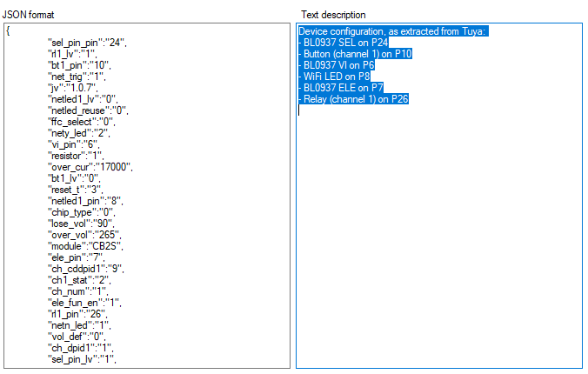
Task: Click the "sel_pin_pin":"24" line in JSON
Action: (87, 43)
